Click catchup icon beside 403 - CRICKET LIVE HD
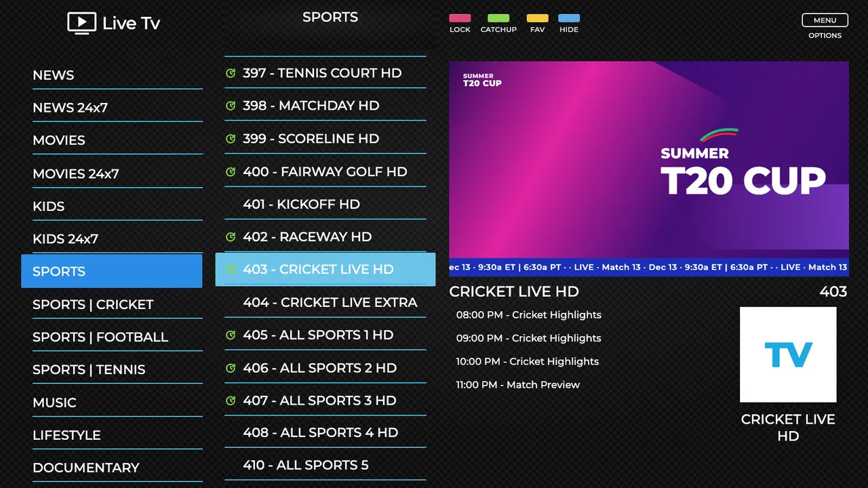This screenshot has width=868, height=488. tap(231, 269)
